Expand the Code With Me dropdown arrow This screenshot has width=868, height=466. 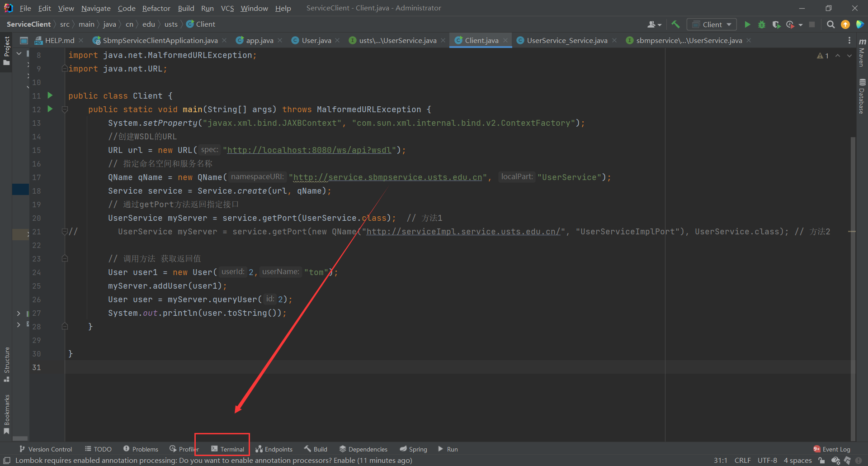tap(660, 25)
